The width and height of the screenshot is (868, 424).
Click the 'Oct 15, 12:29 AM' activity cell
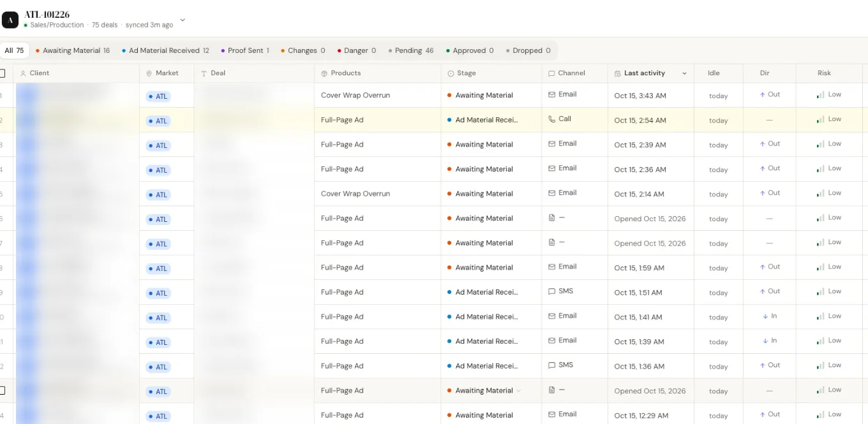(641, 416)
